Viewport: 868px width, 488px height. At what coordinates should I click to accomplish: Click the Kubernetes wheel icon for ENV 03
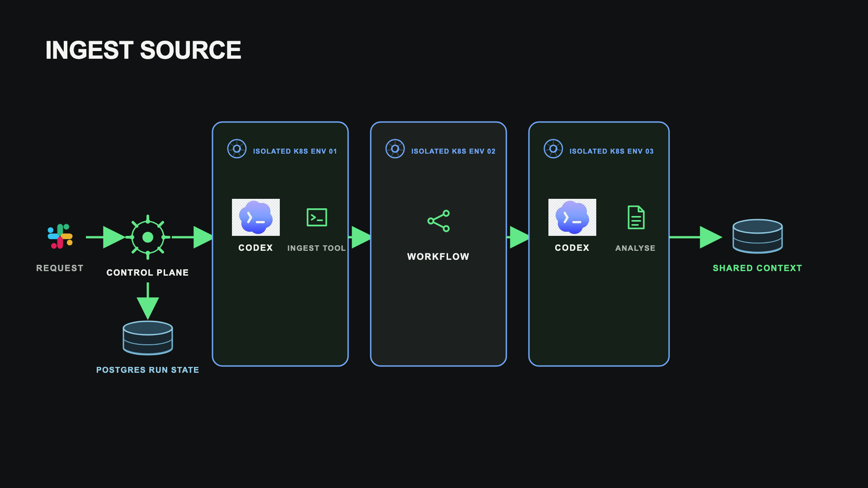553,149
